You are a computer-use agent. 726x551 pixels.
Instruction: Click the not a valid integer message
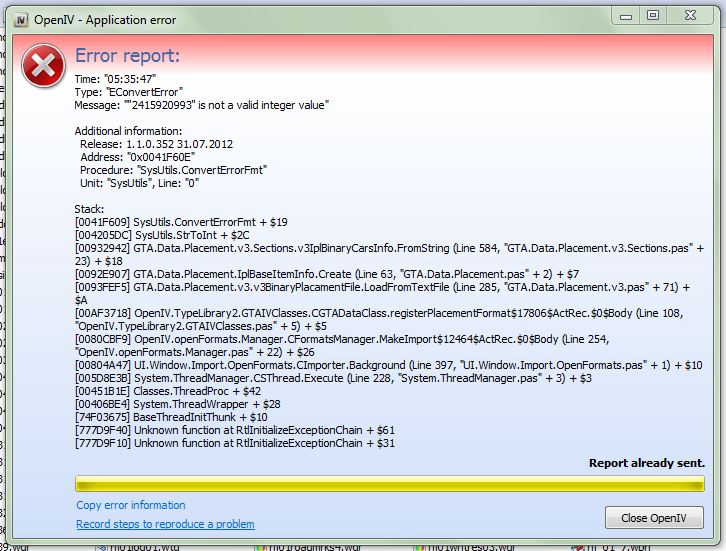click(202, 105)
